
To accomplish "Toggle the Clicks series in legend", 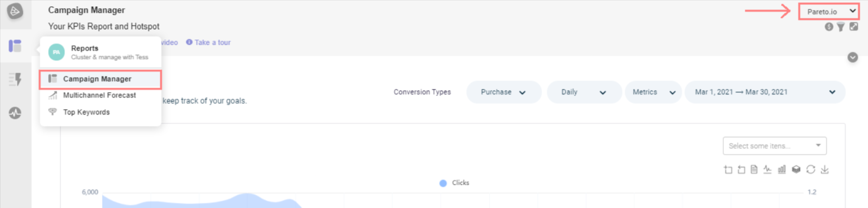I will point(455,183).
